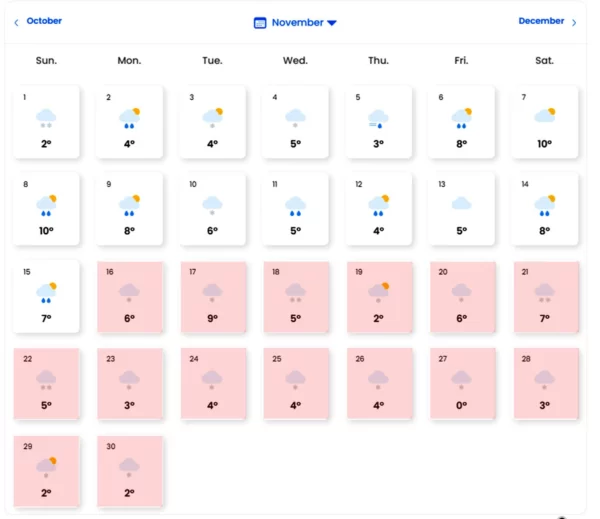Click the calendar icon beside November
This screenshot has height=519, width=600.
coord(260,23)
